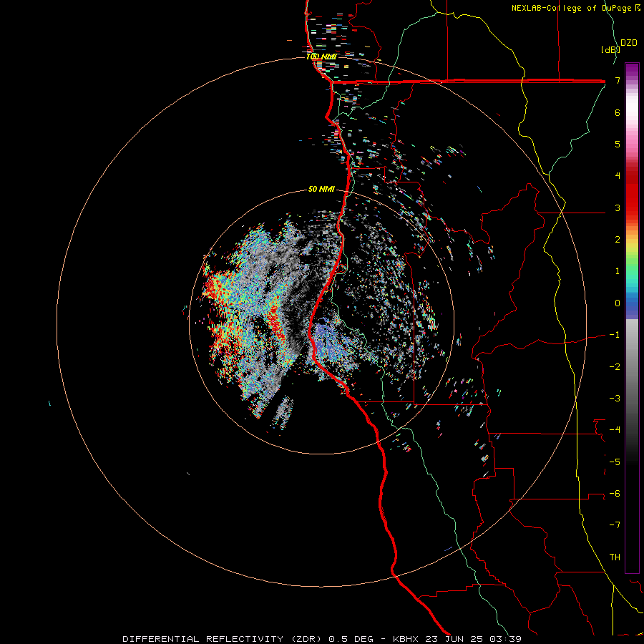The width and height of the screenshot is (644, 644).
Task: Select the 100 NMI range ring label
Action: pos(321,57)
